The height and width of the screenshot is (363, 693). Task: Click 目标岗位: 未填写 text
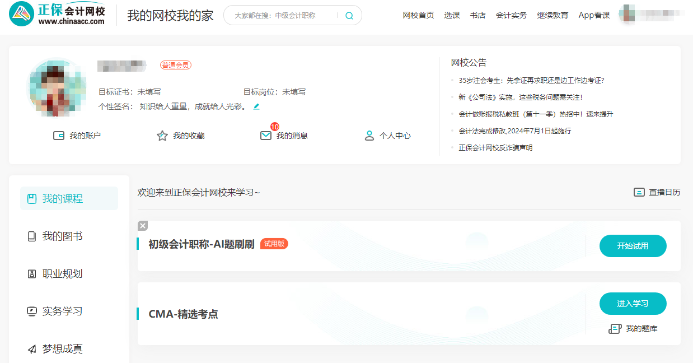pyautogui.click(x=274, y=92)
